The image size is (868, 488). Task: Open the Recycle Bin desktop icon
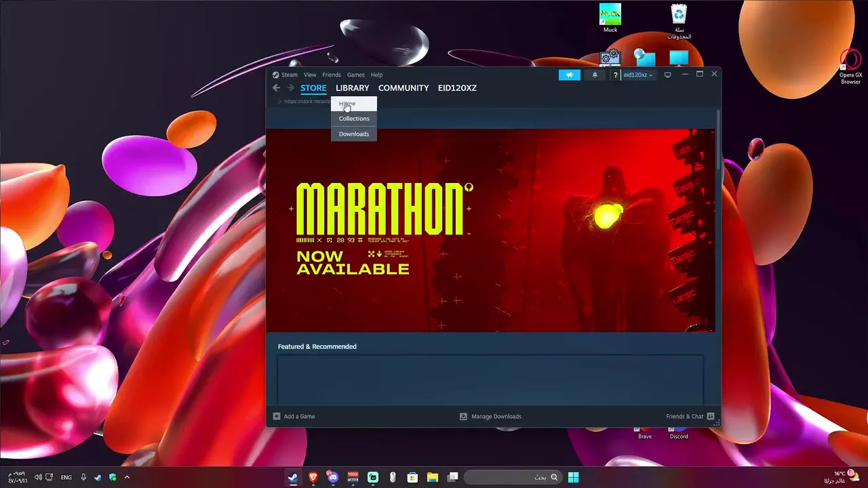(679, 22)
